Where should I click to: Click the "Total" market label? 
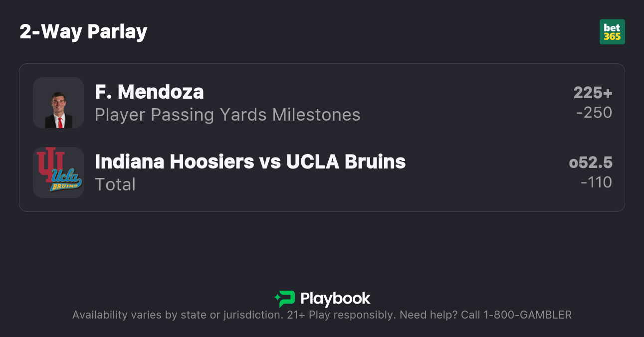tap(115, 184)
